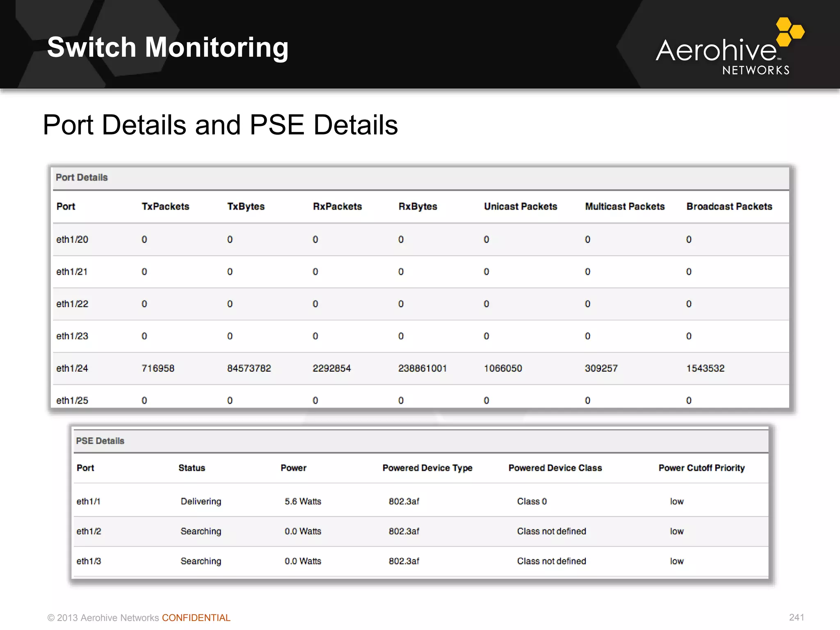The width and height of the screenshot is (840, 630).
Task: Click TxBytes value 84573782
Action: (249, 368)
